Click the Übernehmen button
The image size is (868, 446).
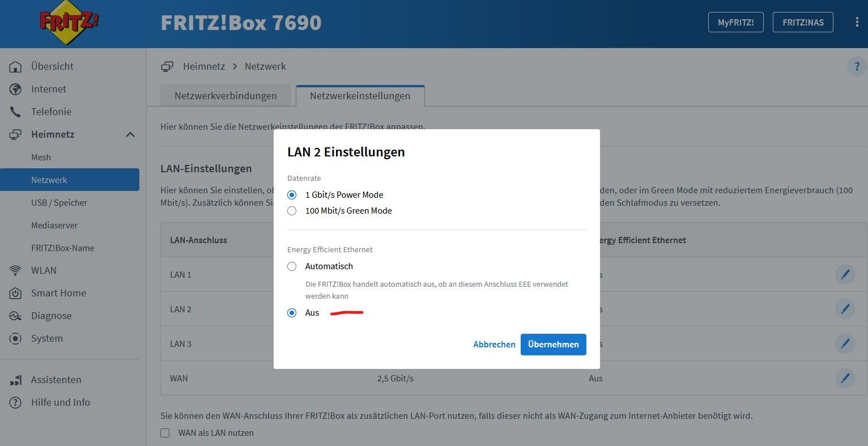click(554, 345)
